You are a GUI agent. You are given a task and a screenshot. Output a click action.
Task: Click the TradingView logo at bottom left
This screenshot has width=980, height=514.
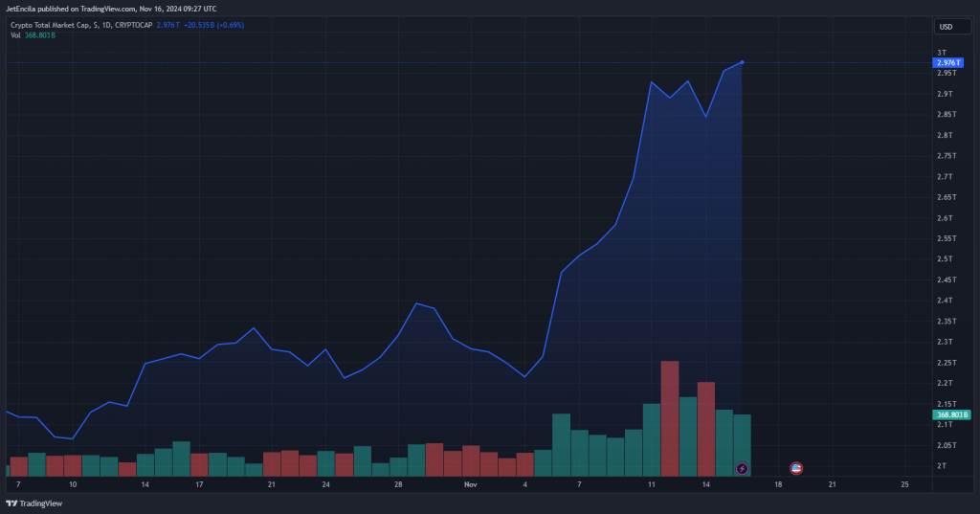[34, 503]
